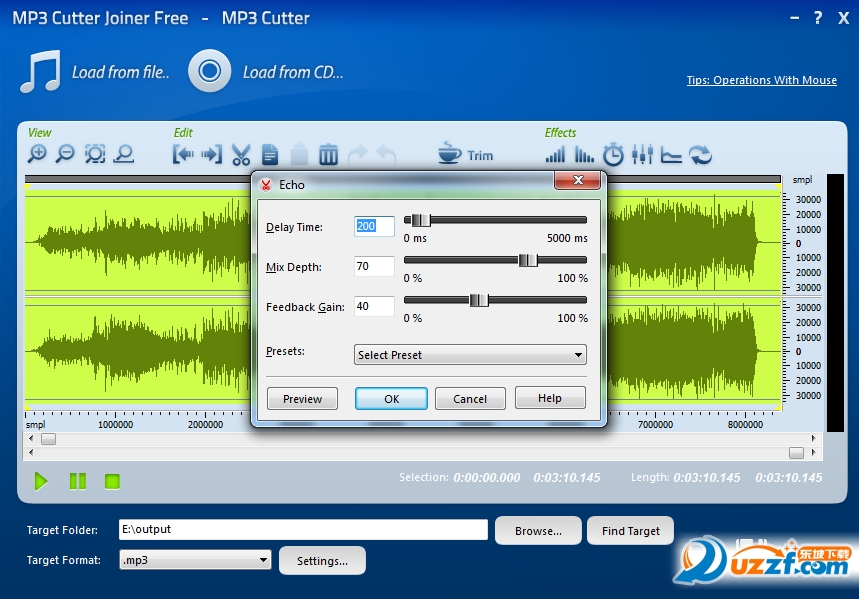Click the Zoom to Selection icon
859x599 pixels.
95,155
